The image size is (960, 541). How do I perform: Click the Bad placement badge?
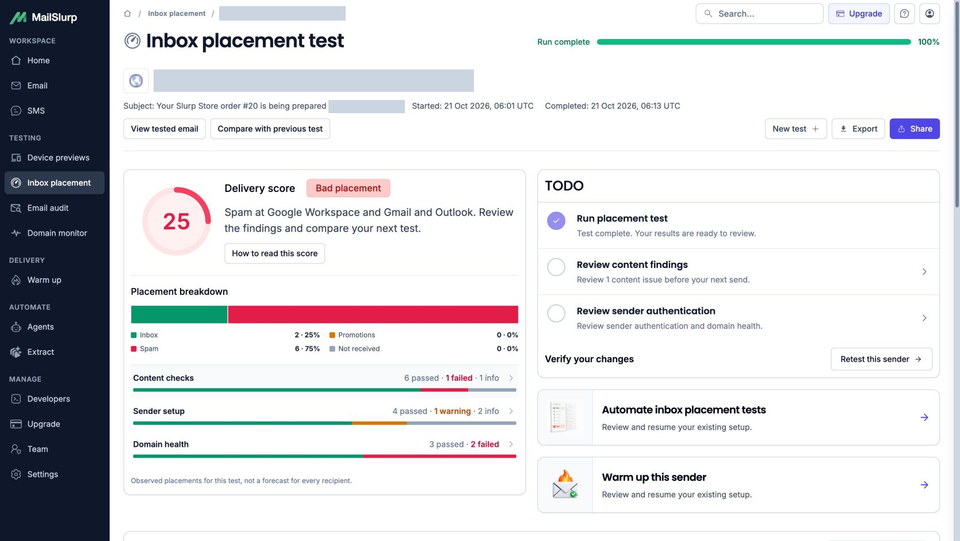click(348, 188)
